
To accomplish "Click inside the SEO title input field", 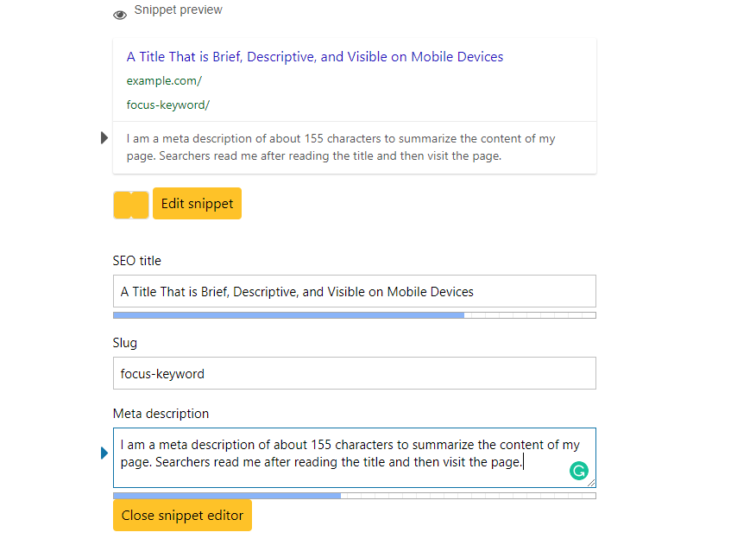I will (x=354, y=291).
